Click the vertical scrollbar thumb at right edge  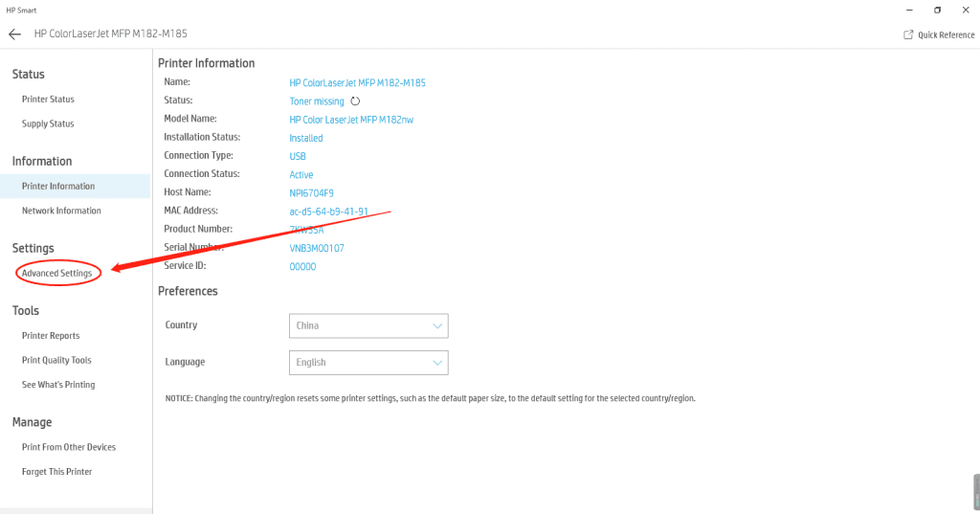tap(976, 491)
